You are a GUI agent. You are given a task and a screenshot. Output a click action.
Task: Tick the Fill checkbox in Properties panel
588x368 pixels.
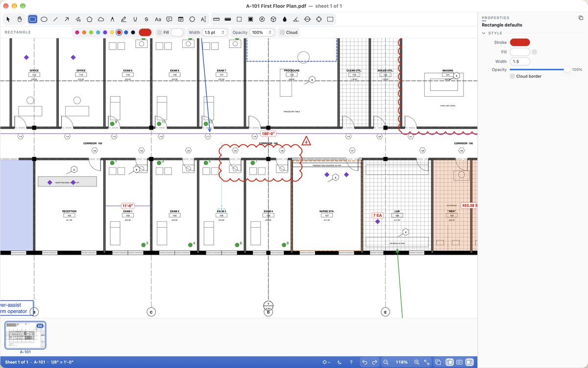pos(535,52)
